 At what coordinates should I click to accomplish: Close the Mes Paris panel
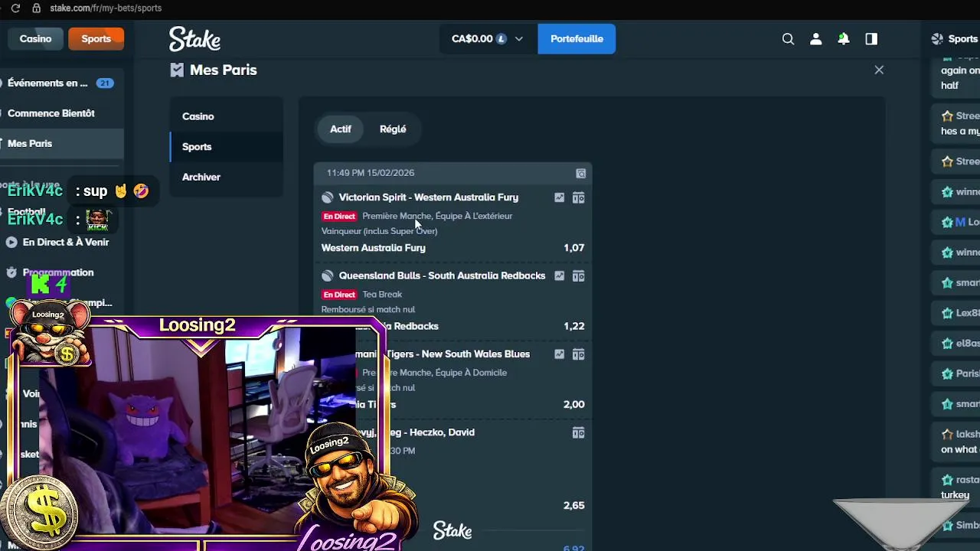pos(879,70)
